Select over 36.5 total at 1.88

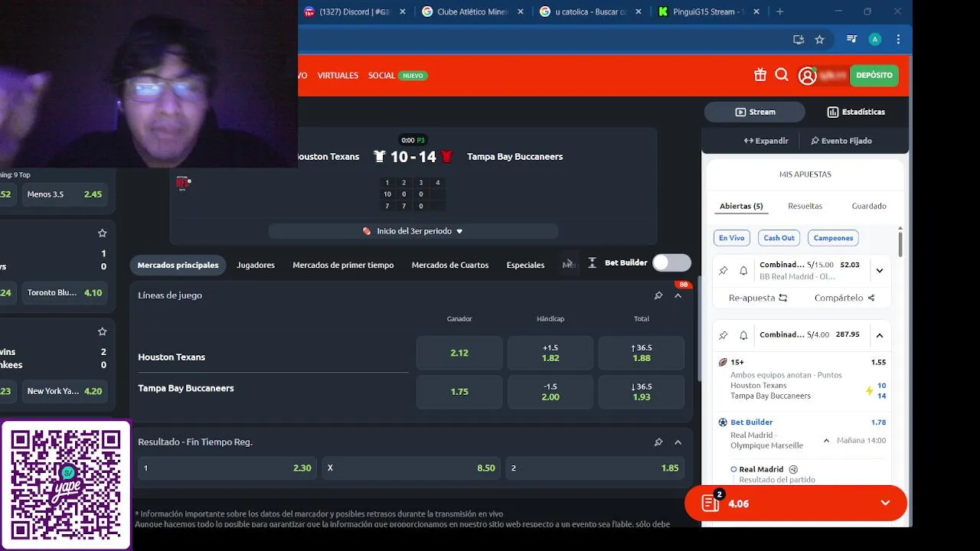[642, 353]
